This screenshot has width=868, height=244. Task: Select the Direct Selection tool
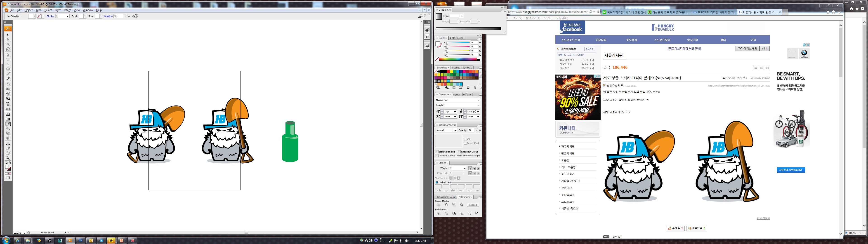pyautogui.click(x=8, y=40)
